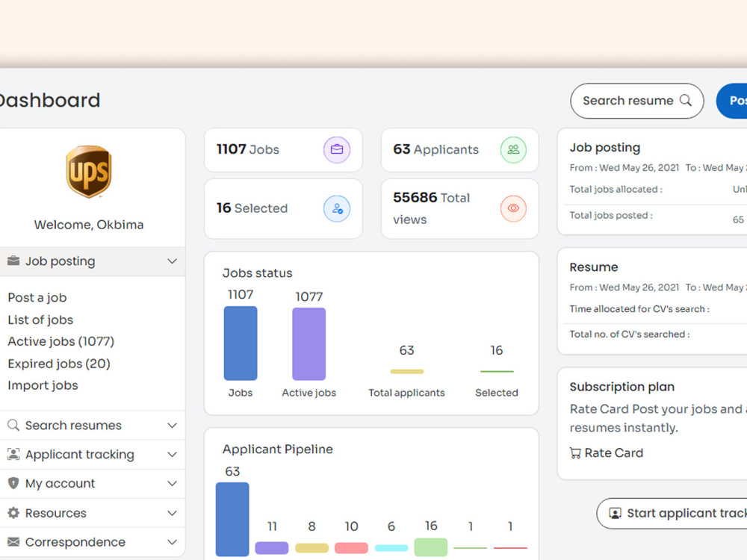Viewport: 747px width, 560px height.
Task: Click the UPS company logo
Action: click(89, 172)
